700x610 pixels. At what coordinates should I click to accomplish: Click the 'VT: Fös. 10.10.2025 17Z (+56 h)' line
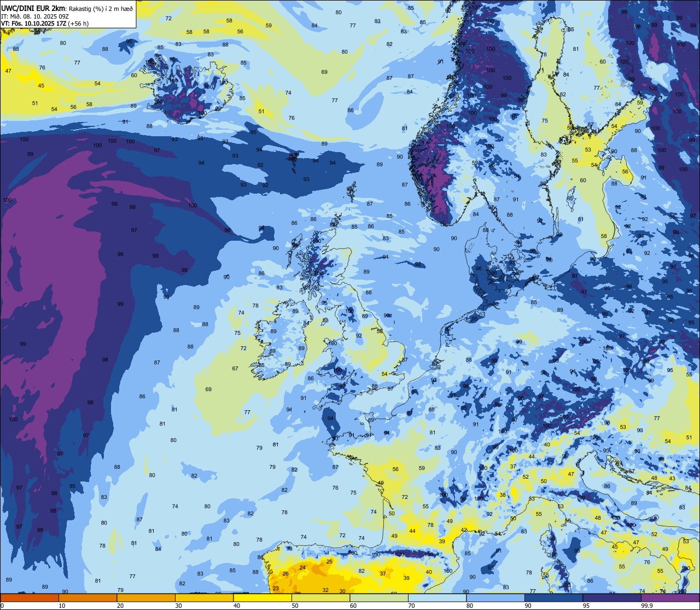point(45,24)
